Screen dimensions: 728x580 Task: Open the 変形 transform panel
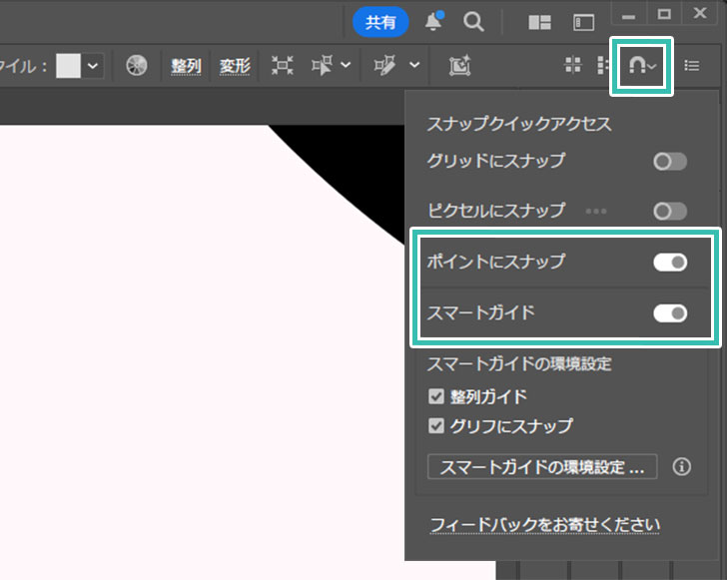pyautogui.click(x=235, y=66)
